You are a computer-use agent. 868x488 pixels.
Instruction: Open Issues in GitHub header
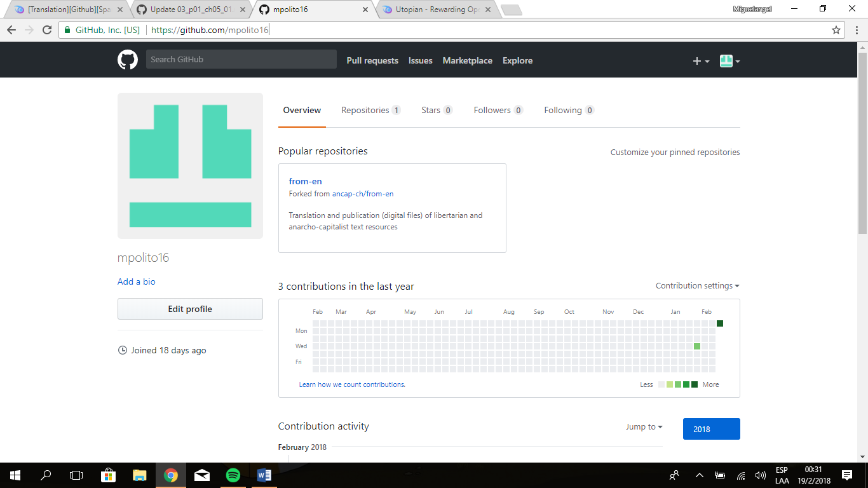click(420, 60)
